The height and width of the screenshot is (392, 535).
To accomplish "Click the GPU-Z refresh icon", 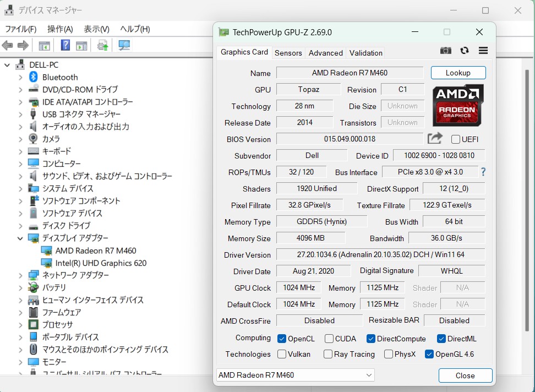I will pyautogui.click(x=465, y=51).
